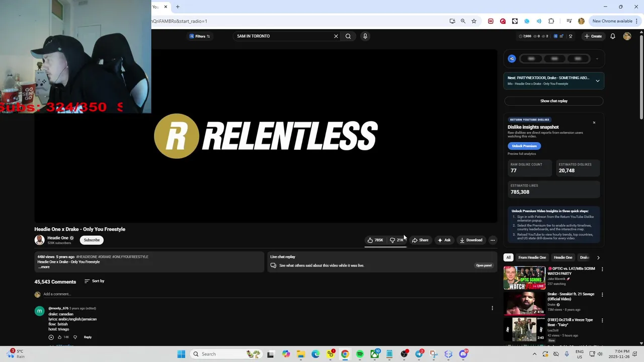Open Windows Start menu
This screenshot has height=362, width=644.
(x=181, y=354)
